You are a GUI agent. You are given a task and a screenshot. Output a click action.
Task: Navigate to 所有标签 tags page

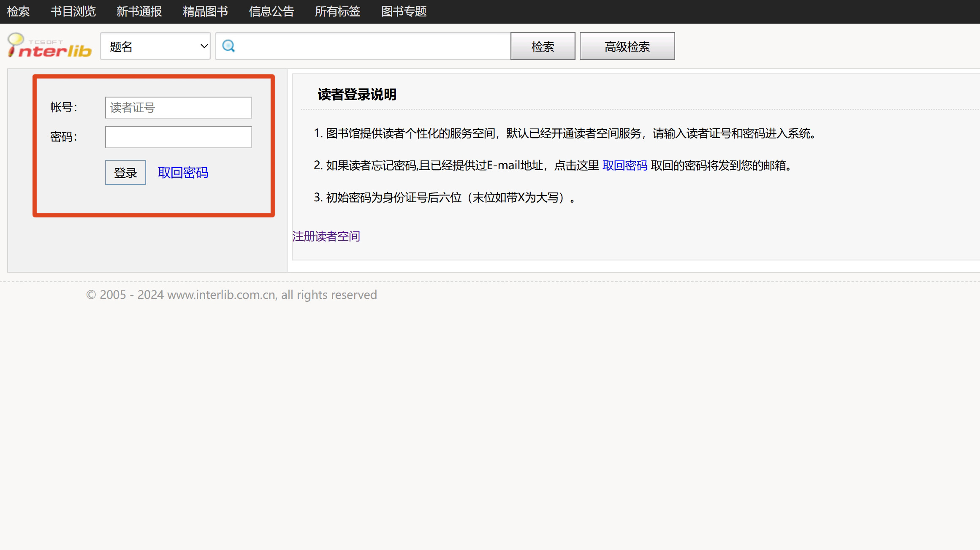[337, 11]
